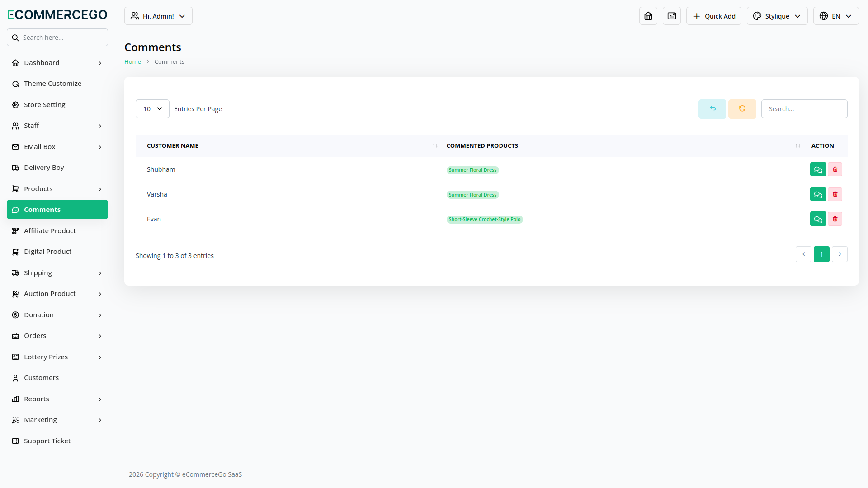View comments for Shubham row
This screenshot has height=488, width=868.
pyautogui.click(x=818, y=169)
